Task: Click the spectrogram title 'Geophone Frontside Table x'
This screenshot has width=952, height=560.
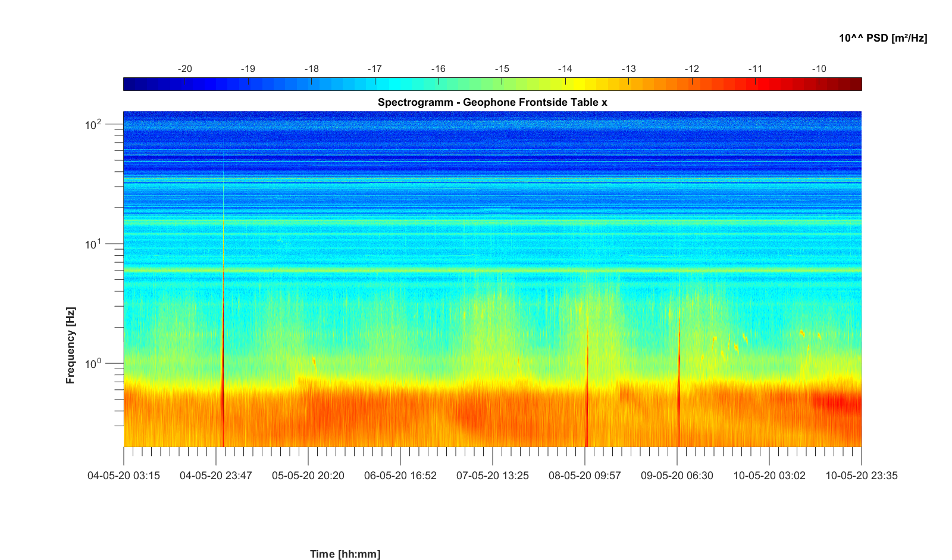Action: pyautogui.click(x=492, y=102)
